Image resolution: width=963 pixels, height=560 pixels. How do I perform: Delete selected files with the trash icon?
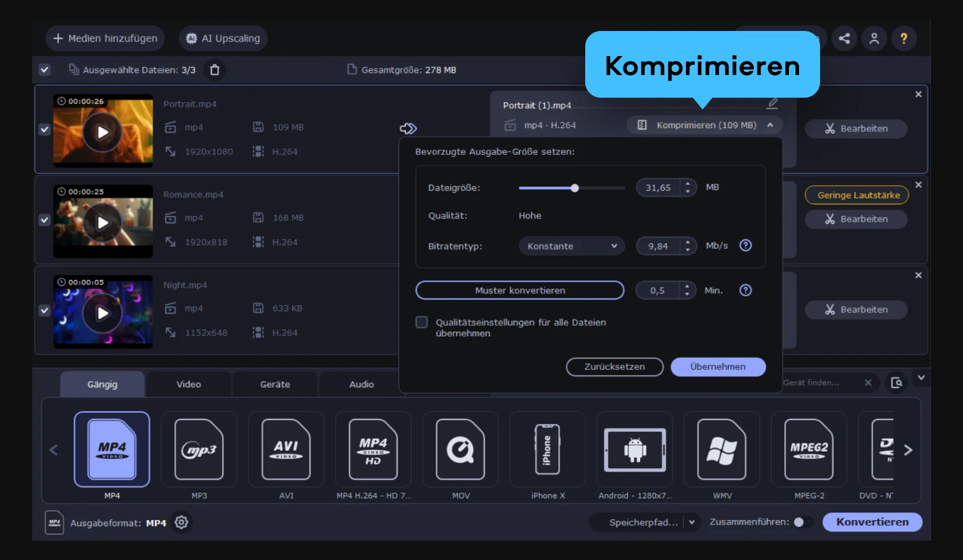[215, 70]
